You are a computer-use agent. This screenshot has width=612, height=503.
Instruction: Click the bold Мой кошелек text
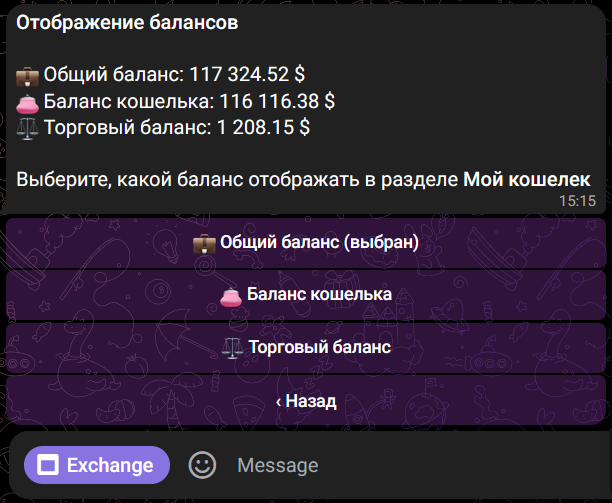coord(527,179)
